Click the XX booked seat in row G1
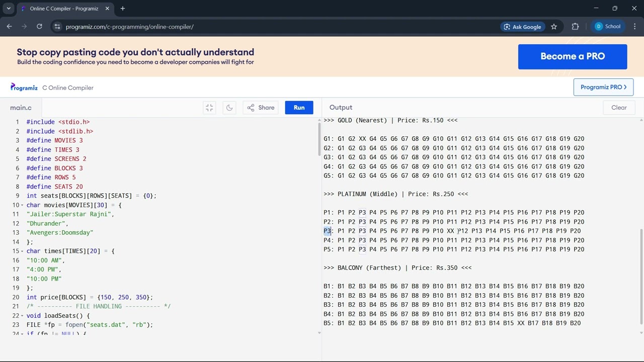The width and height of the screenshot is (644, 362). pos(362,139)
